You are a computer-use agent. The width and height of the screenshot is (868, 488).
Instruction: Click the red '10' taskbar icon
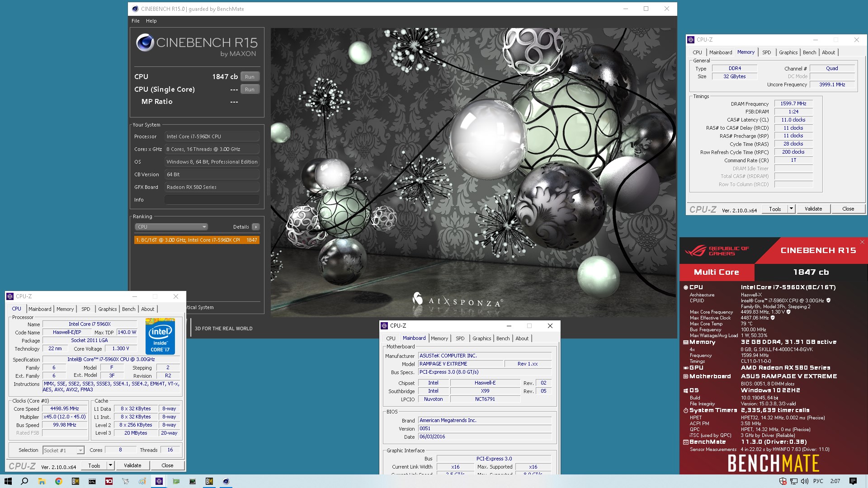(x=109, y=481)
